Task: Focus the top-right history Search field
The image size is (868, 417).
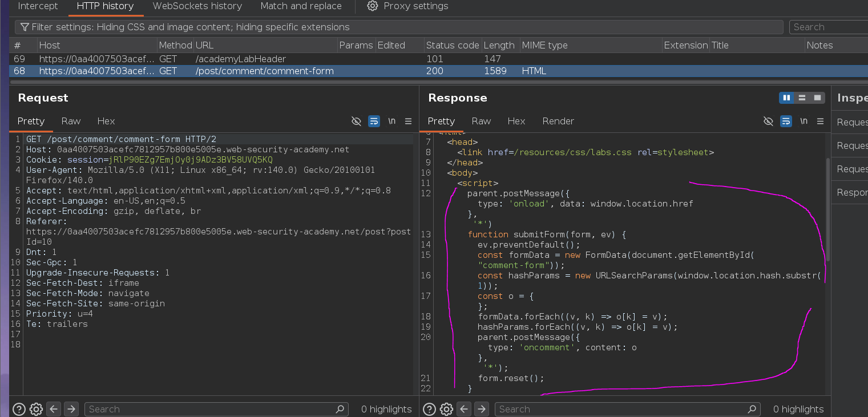Action: pos(829,27)
